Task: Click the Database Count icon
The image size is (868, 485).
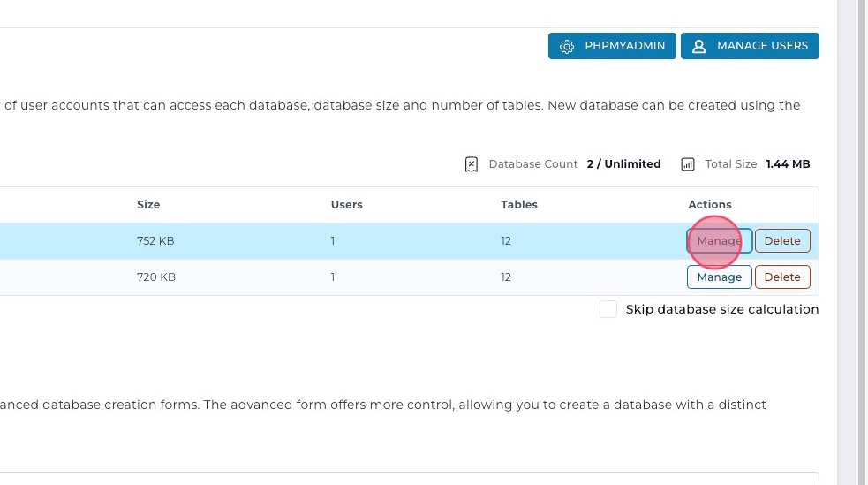Action: click(472, 164)
